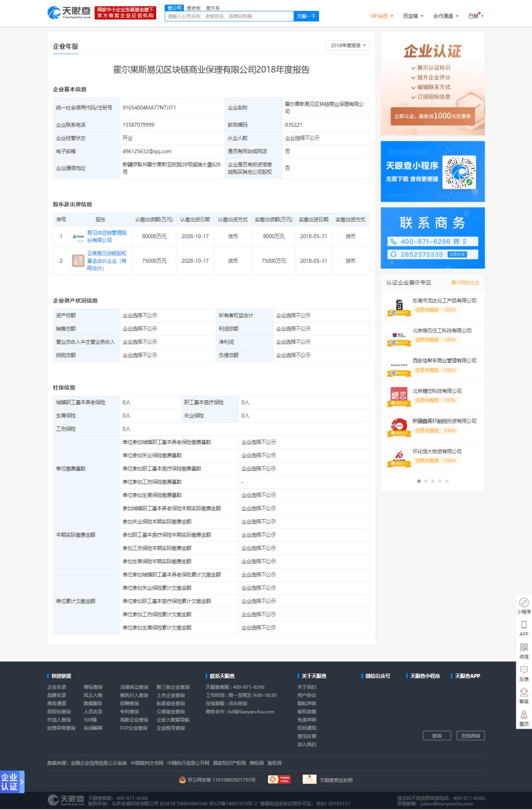Image resolution: width=532 pixels, height=810 pixels.
Task: Open the 新三板企业查询 footer link
Action: tap(173, 687)
